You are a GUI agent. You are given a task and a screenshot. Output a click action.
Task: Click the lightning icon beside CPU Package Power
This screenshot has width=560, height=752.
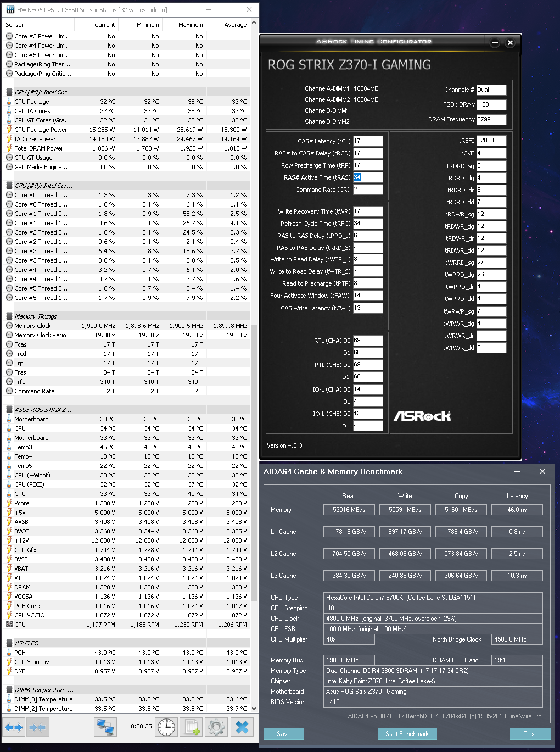(9, 130)
